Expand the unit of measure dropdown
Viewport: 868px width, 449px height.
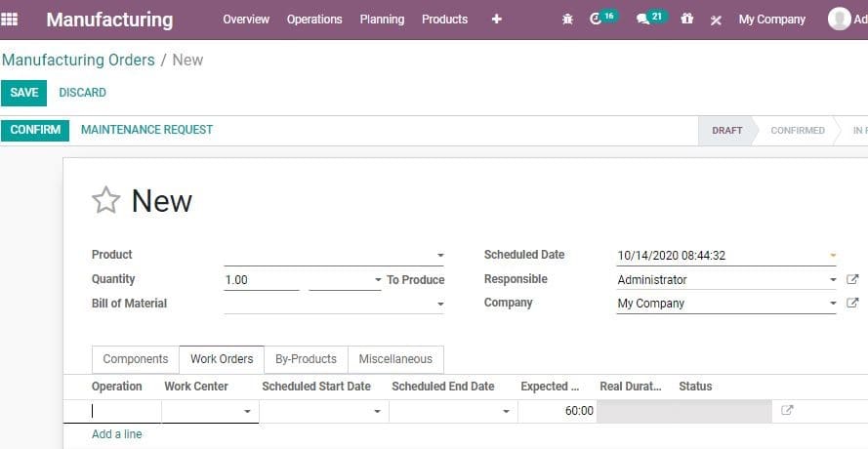click(x=378, y=279)
